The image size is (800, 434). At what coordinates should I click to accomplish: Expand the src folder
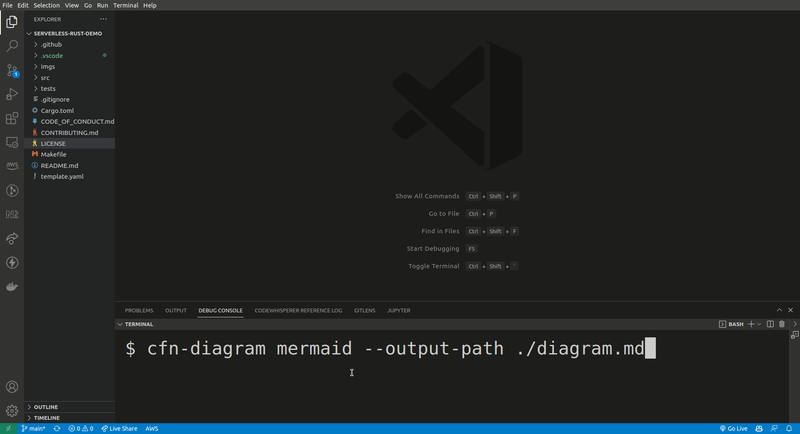pyautogui.click(x=36, y=78)
